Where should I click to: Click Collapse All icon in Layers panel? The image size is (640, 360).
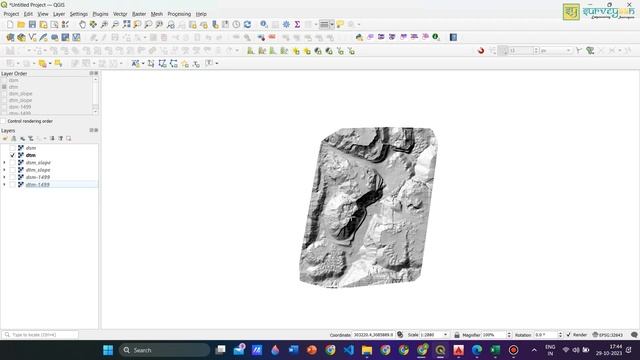[x=60, y=139]
